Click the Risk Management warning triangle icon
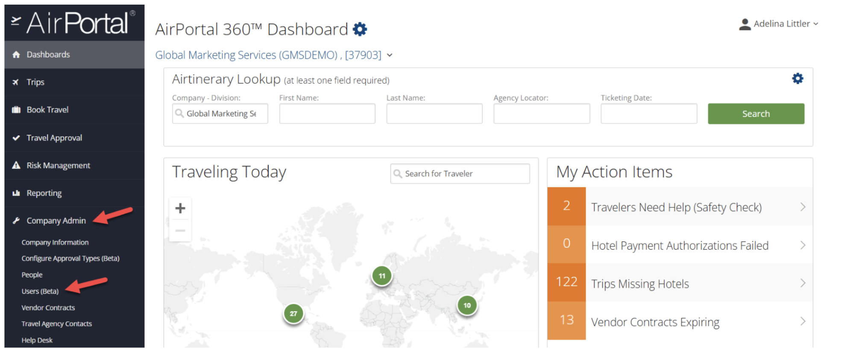This screenshot has width=868, height=350. [x=16, y=165]
